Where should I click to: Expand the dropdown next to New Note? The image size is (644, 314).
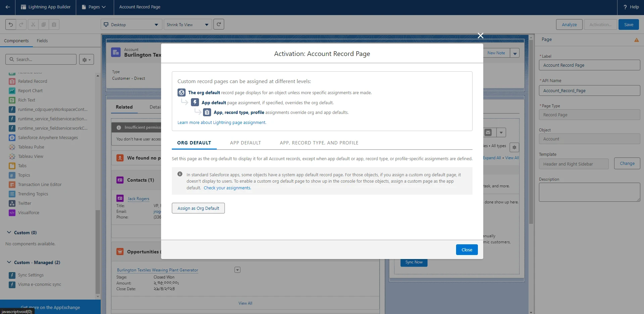[x=515, y=53]
